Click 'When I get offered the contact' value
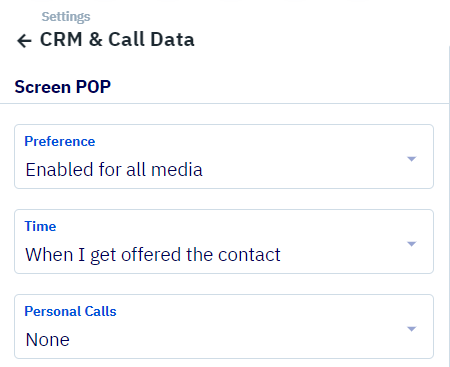Image resolution: width=450 pixels, height=367 pixels. pyautogui.click(x=153, y=255)
